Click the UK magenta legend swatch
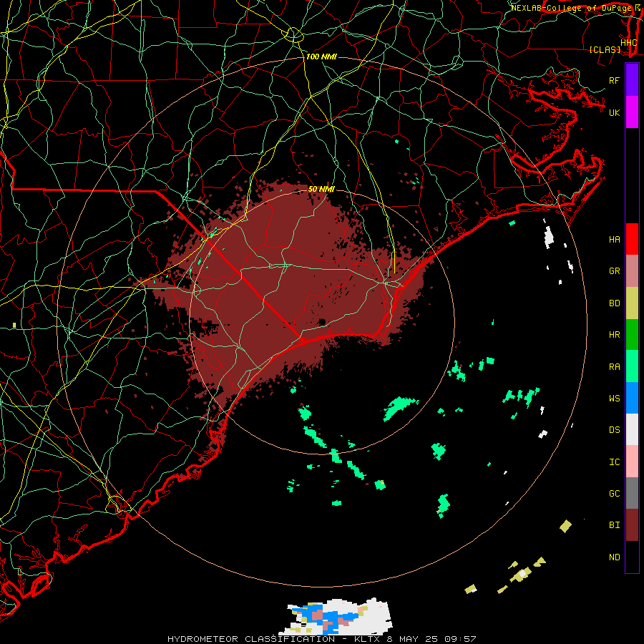644x644 pixels. coord(632,112)
